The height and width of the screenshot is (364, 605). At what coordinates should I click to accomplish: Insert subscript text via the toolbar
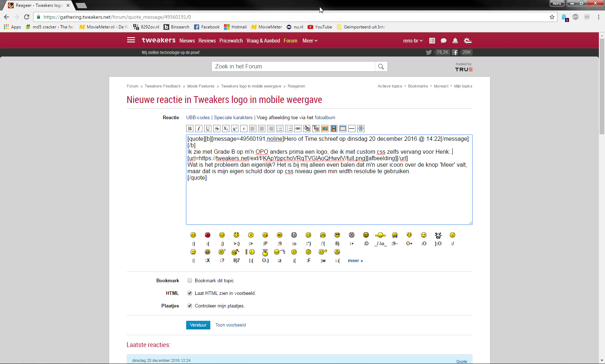[x=226, y=129]
